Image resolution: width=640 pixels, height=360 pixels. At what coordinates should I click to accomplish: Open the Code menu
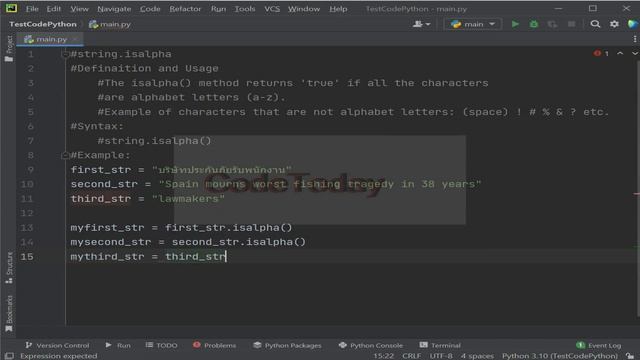coord(150,9)
